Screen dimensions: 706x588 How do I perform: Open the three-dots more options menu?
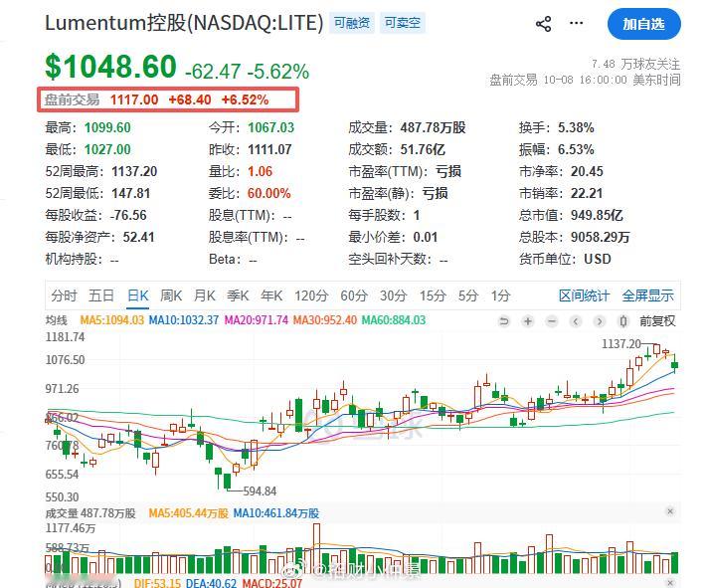click(x=577, y=23)
